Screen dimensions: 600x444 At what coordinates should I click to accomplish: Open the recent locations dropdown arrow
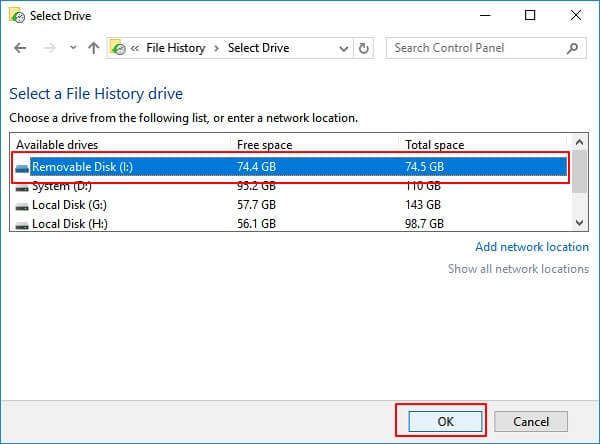coord(71,48)
